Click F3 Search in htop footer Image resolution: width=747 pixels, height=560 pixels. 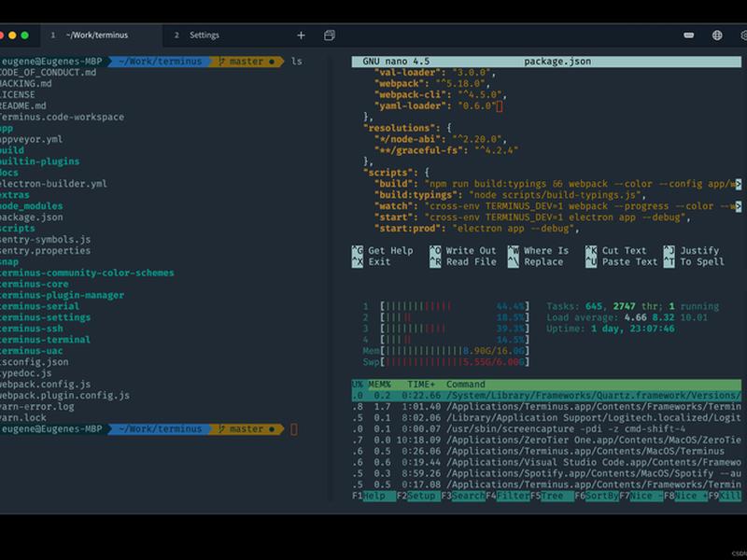click(x=463, y=496)
